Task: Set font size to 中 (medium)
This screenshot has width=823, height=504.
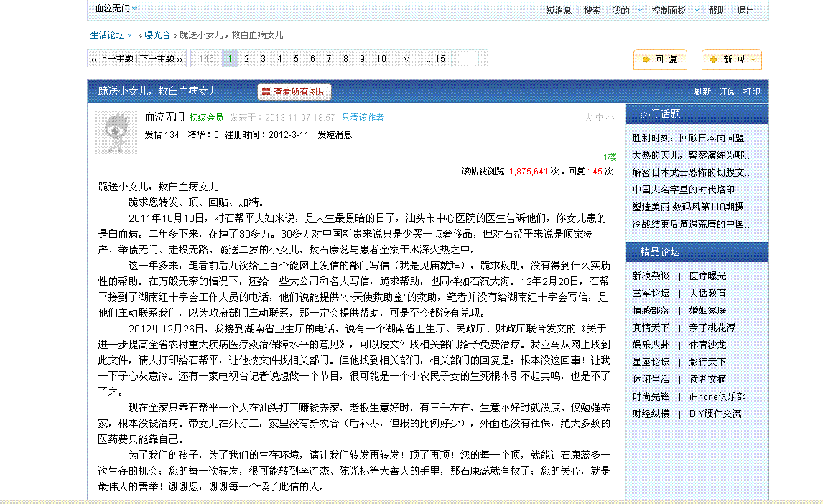Action: point(599,118)
